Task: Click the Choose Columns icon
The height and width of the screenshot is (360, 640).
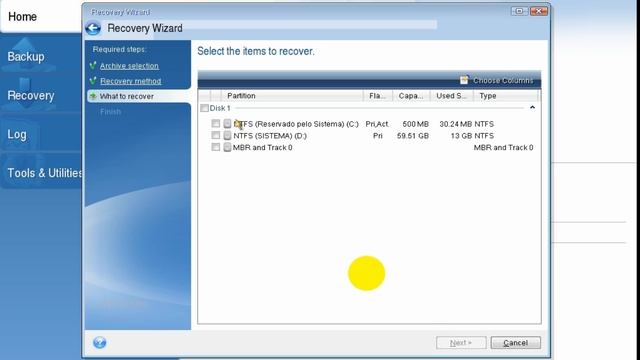Action: point(464,80)
